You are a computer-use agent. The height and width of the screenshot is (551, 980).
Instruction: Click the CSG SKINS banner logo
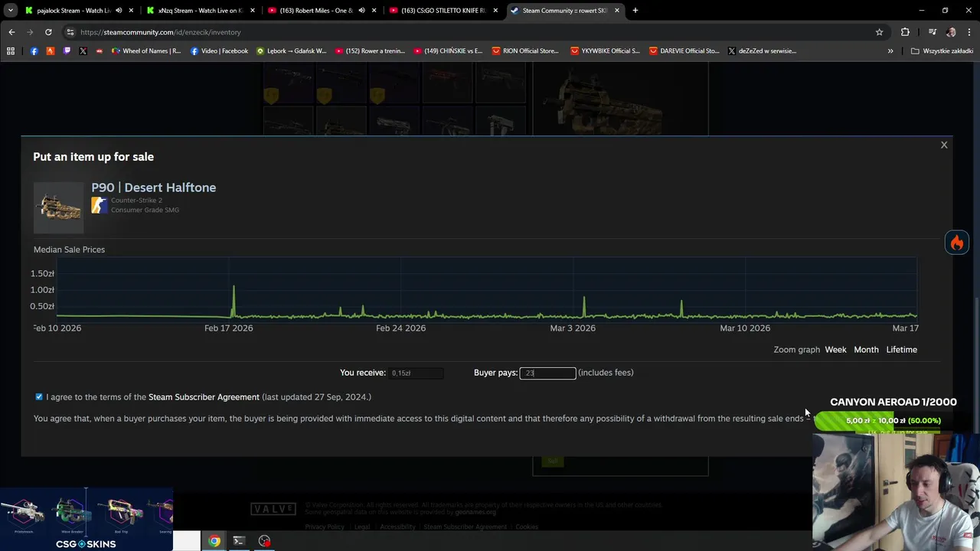86,544
